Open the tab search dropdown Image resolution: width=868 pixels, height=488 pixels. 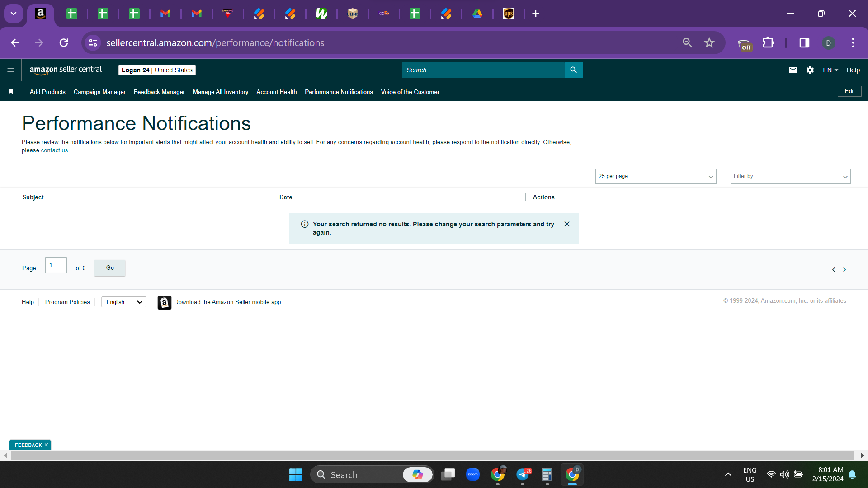pos(14,14)
